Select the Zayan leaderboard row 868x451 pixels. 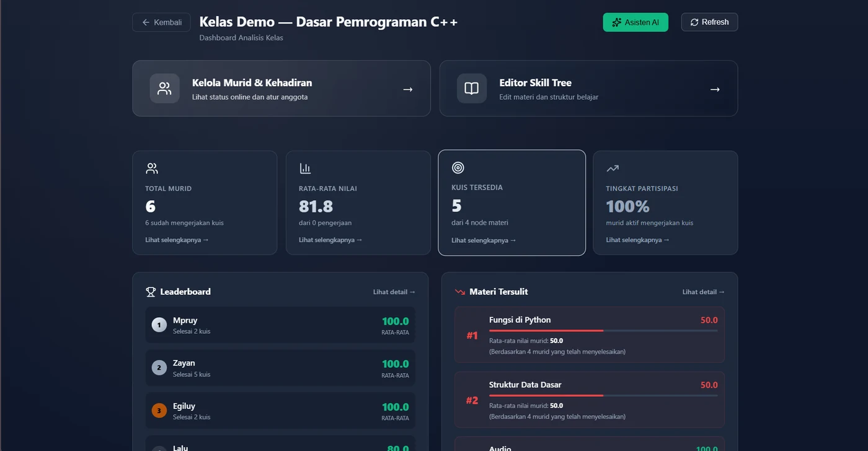click(280, 368)
